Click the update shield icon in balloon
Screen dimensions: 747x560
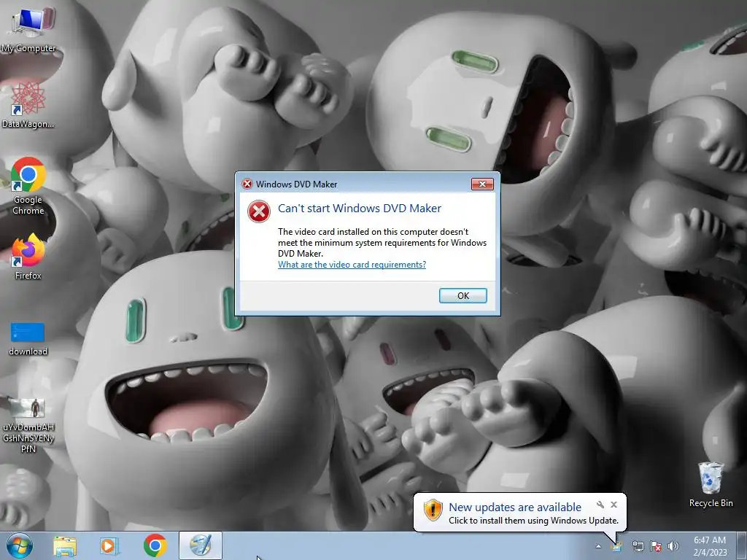point(433,510)
